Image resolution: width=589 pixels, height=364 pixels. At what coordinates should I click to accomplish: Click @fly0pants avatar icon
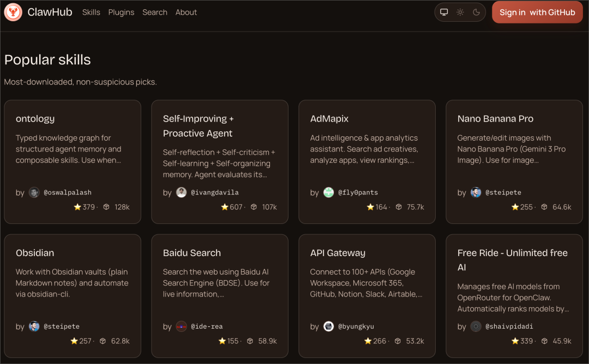pos(329,192)
